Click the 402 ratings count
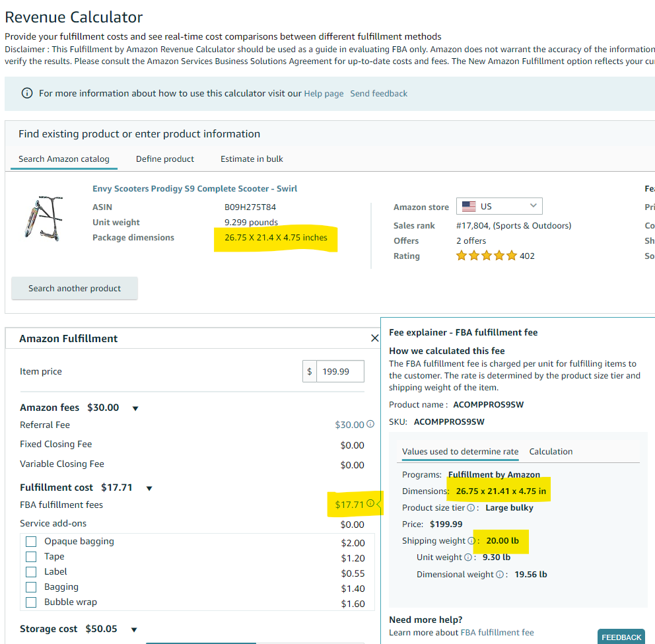 click(x=527, y=256)
